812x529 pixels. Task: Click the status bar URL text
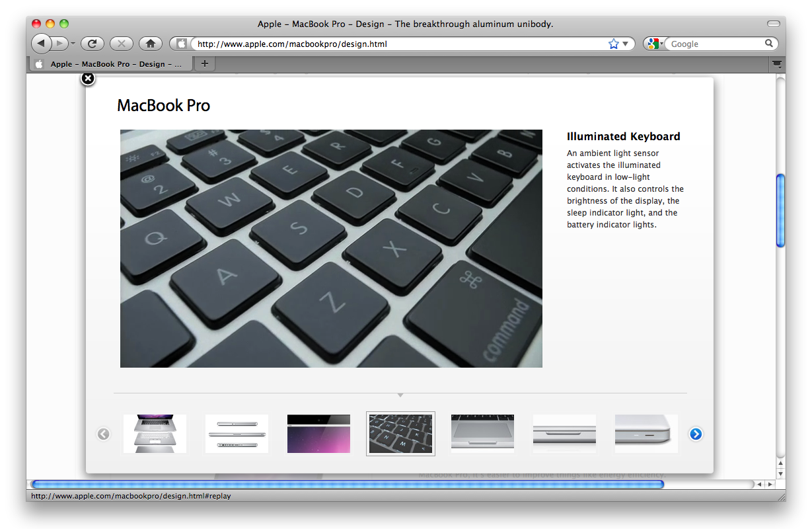[131, 495]
